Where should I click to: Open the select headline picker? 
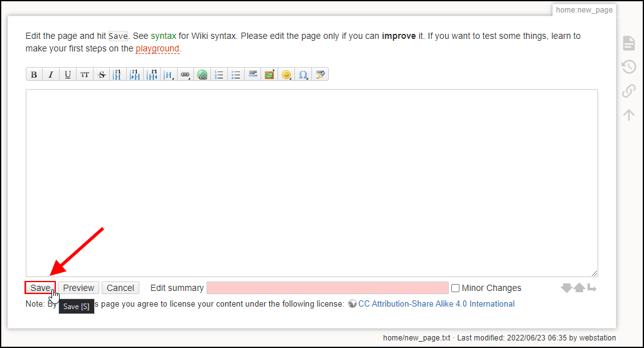[168, 74]
